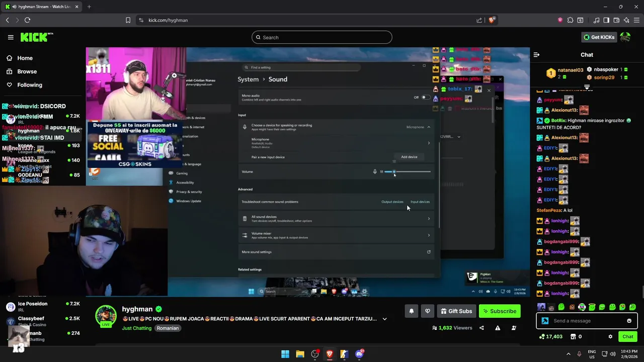Share the stream via share icon
644x362 pixels.
point(481,328)
